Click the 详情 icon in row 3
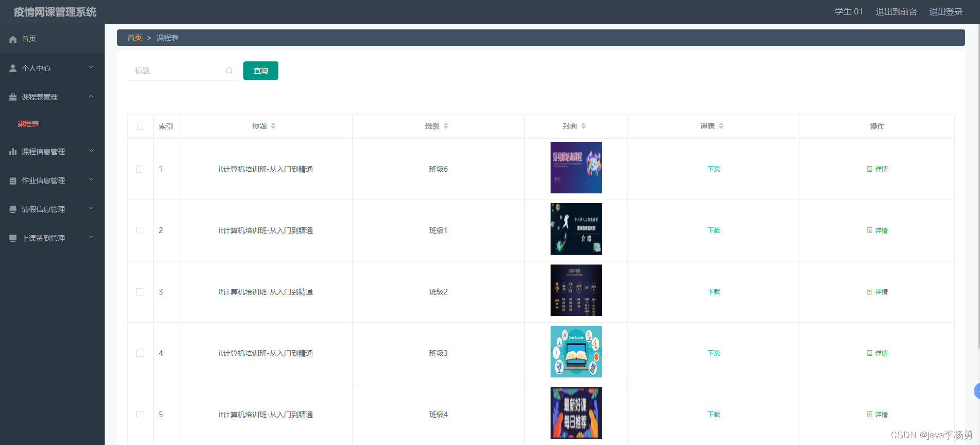 (870, 292)
